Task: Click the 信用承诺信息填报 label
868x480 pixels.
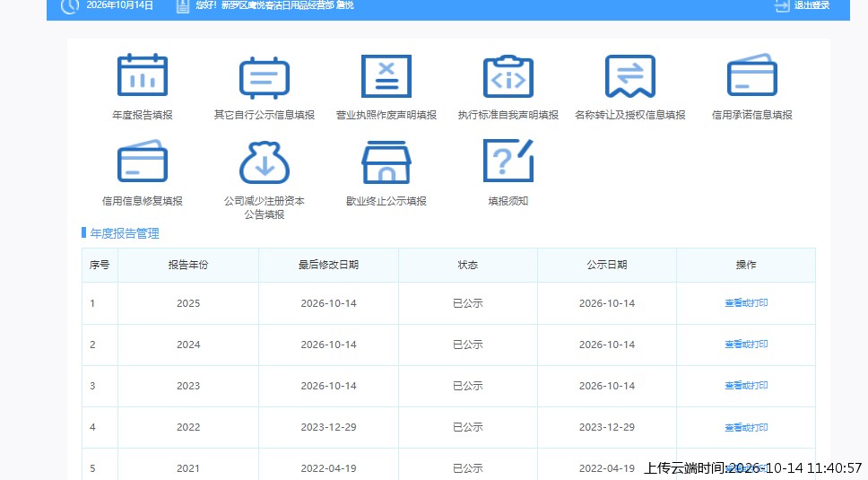Action: pos(751,115)
